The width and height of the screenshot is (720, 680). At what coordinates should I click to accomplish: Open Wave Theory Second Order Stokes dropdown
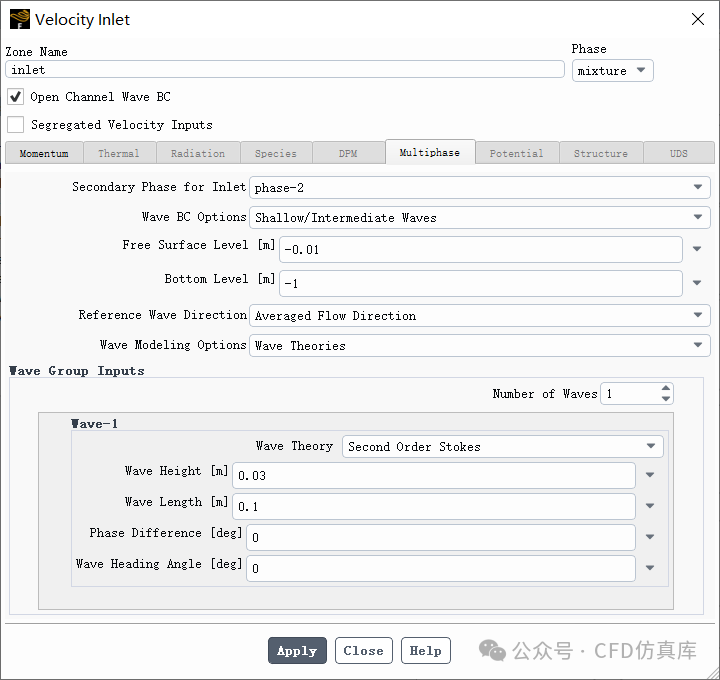click(502, 446)
